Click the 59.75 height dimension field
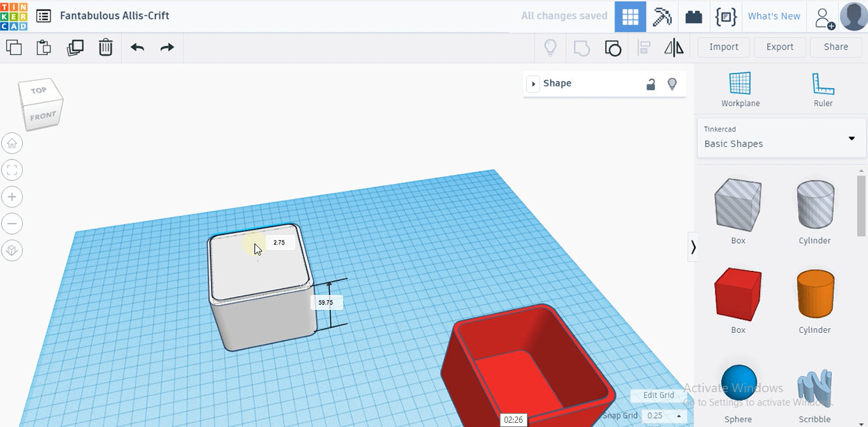 [326, 303]
